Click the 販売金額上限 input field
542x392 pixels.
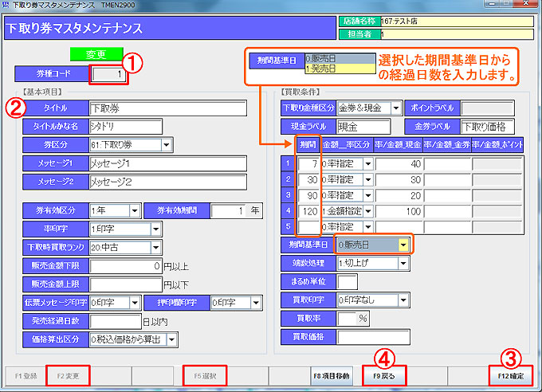(125, 284)
